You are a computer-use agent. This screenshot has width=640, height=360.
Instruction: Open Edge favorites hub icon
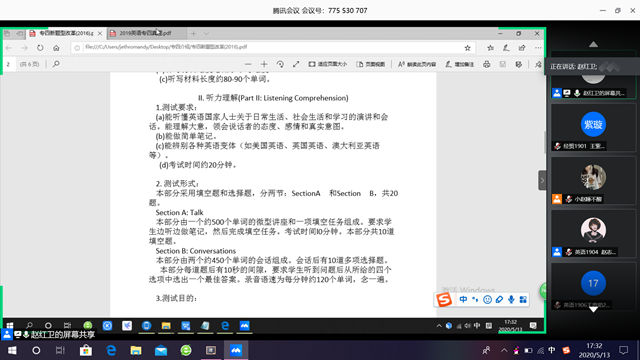pyautogui.click(x=490, y=48)
